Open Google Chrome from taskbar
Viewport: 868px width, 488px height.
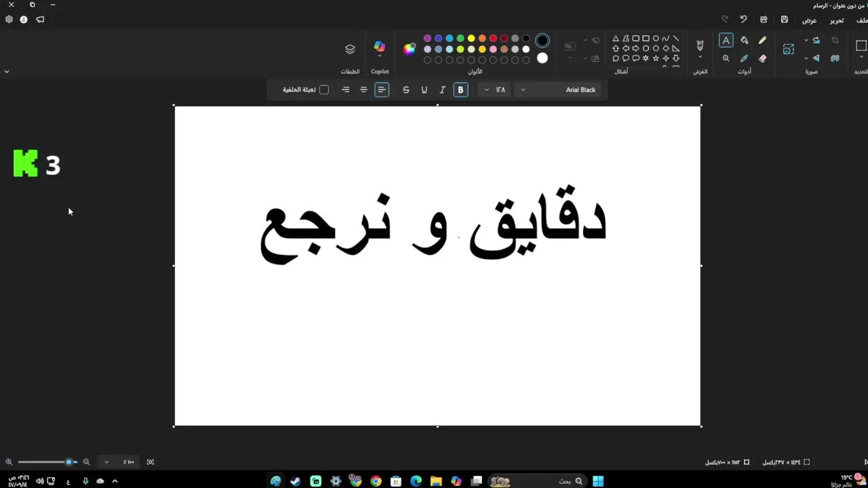(376, 481)
